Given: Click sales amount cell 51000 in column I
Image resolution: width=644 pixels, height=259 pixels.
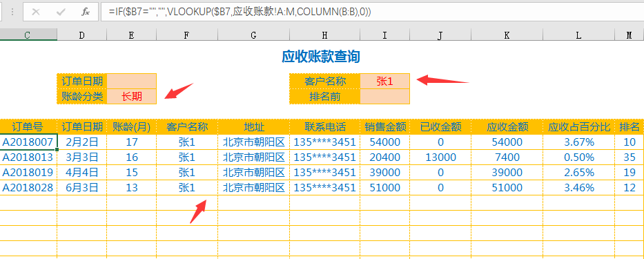Looking at the screenshot, I should click(x=385, y=187).
